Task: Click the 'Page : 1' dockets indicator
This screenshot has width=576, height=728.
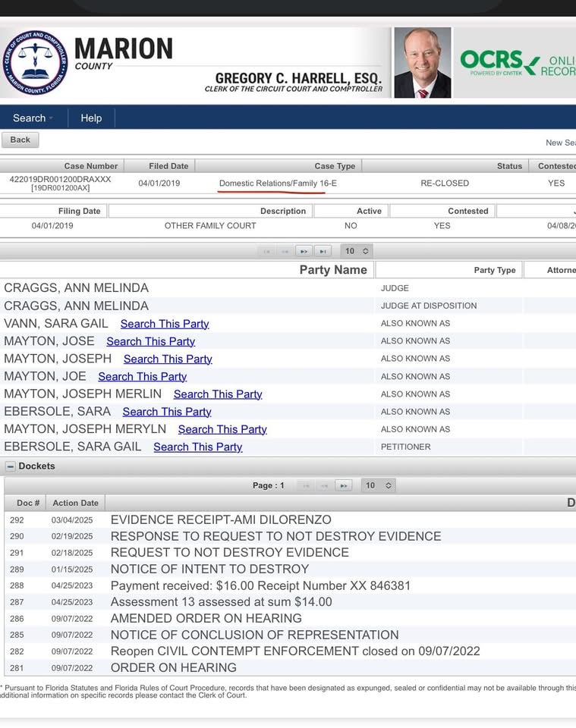Action: coord(268,485)
